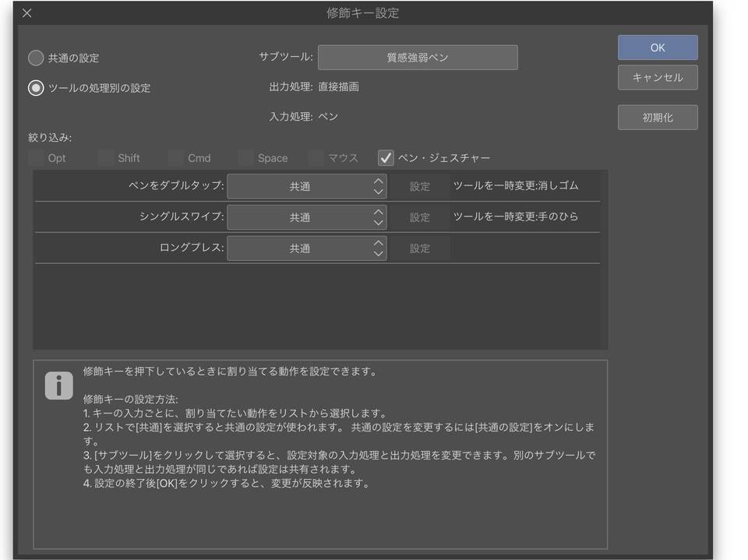Click the info icon in the description panel
This screenshot has height=560, width=748.
pos(58,385)
